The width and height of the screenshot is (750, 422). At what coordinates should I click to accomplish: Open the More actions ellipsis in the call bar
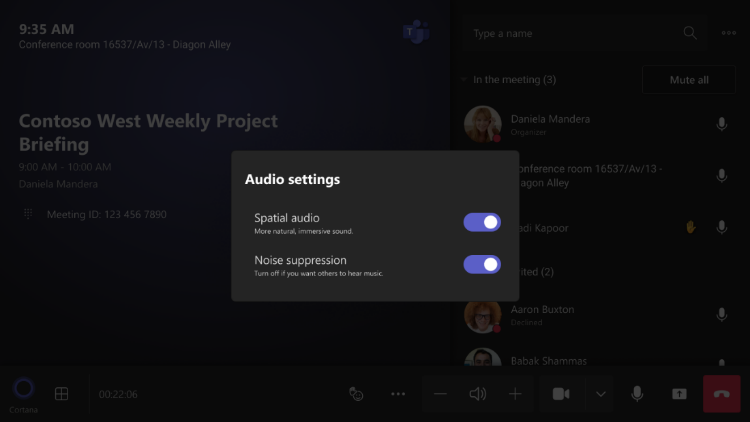(398, 394)
